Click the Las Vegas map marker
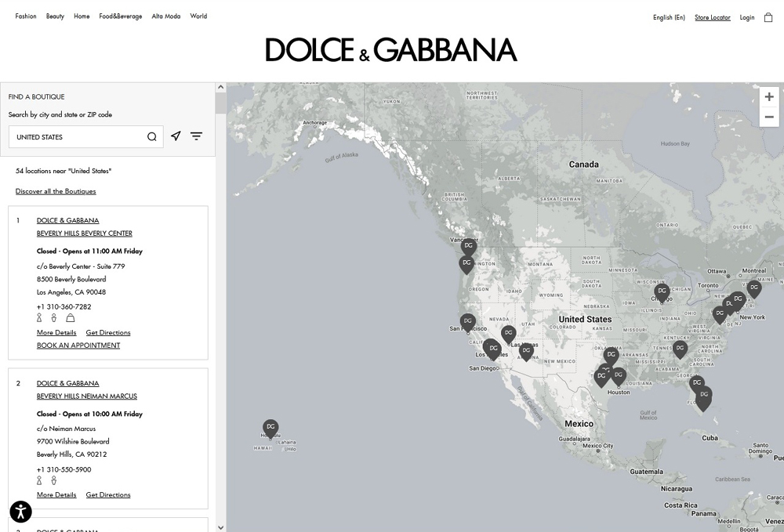The width and height of the screenshot is (784, 532). (x=508, y=334)
